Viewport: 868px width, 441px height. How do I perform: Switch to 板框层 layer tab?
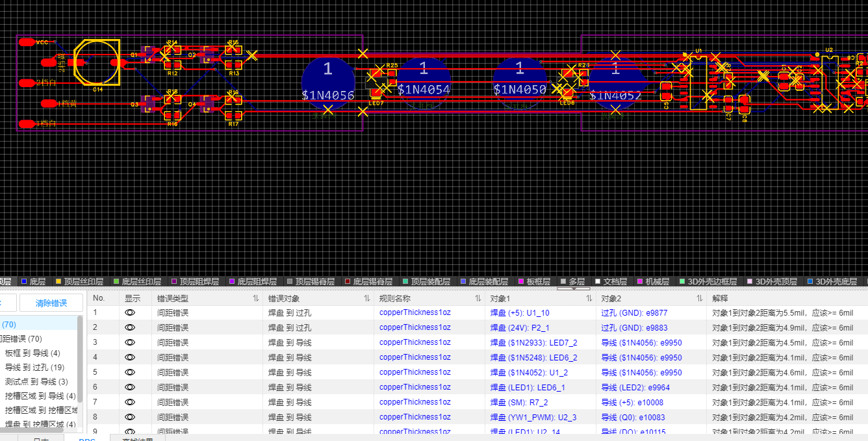pos(538,282)
